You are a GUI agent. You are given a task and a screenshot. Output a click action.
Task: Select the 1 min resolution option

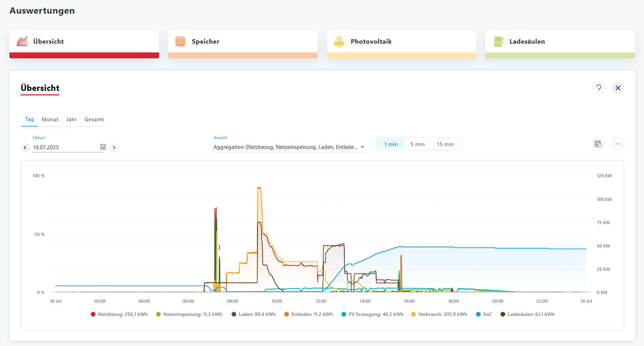[391, 144]
